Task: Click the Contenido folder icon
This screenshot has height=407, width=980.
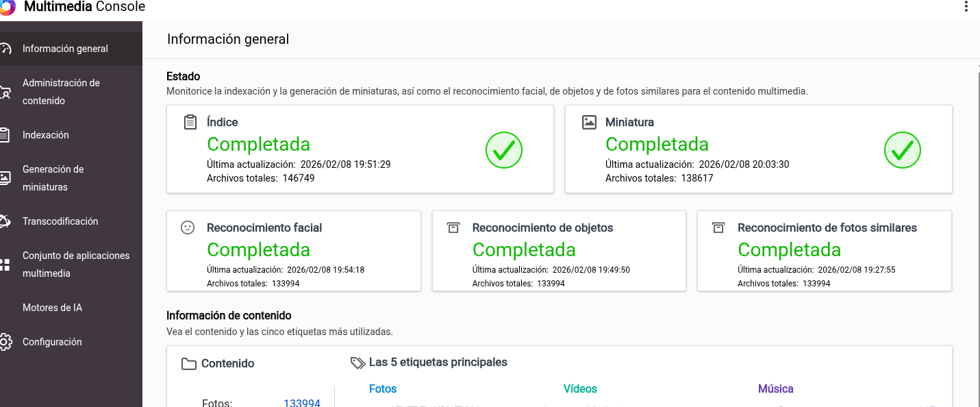Action: coord(188,364)
